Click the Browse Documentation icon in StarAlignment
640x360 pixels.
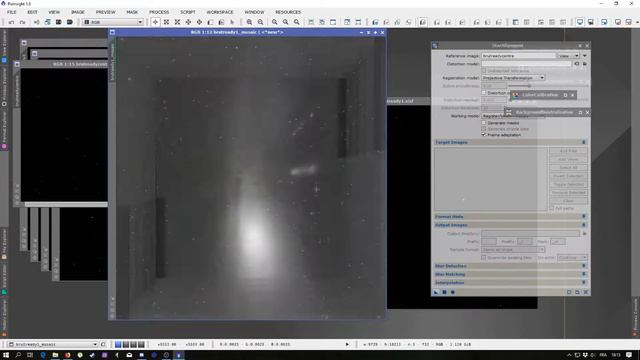coord(577,292)
